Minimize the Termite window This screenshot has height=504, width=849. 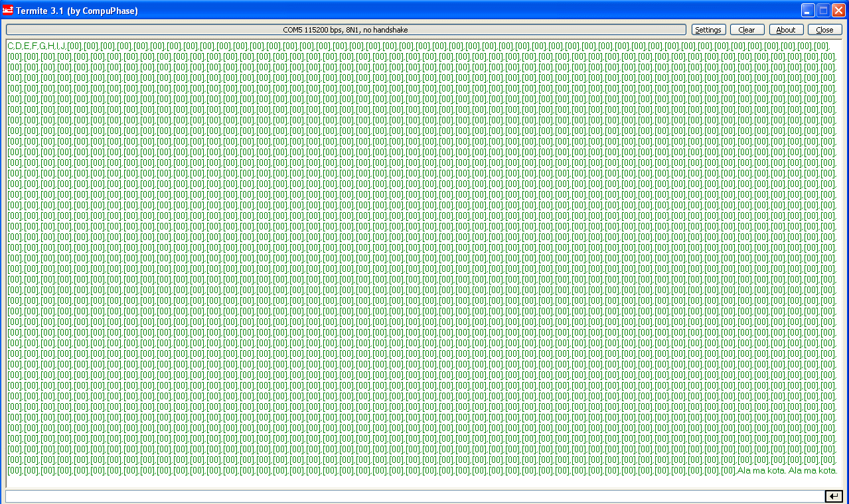pyautogui.click(x=808, y=11)
